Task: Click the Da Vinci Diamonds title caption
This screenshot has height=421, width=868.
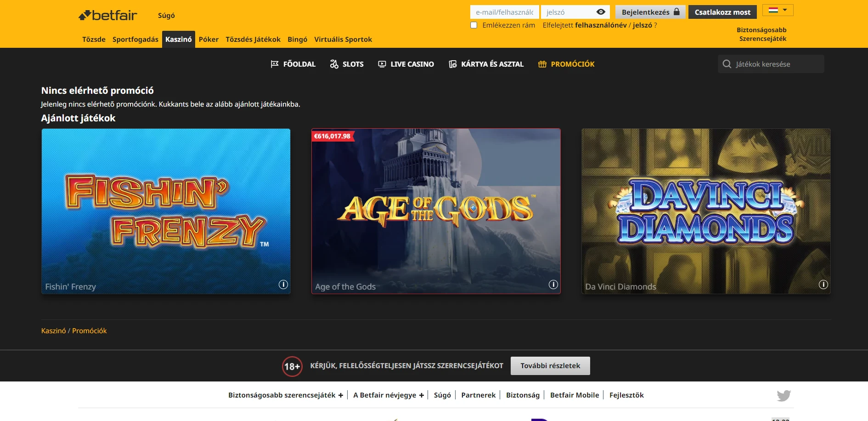Action: click(x=620, y=287)
